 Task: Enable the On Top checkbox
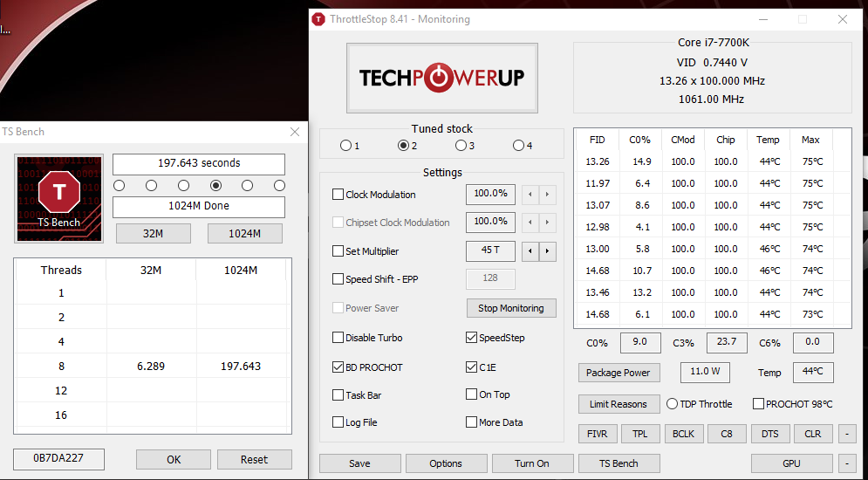point(471,394)
